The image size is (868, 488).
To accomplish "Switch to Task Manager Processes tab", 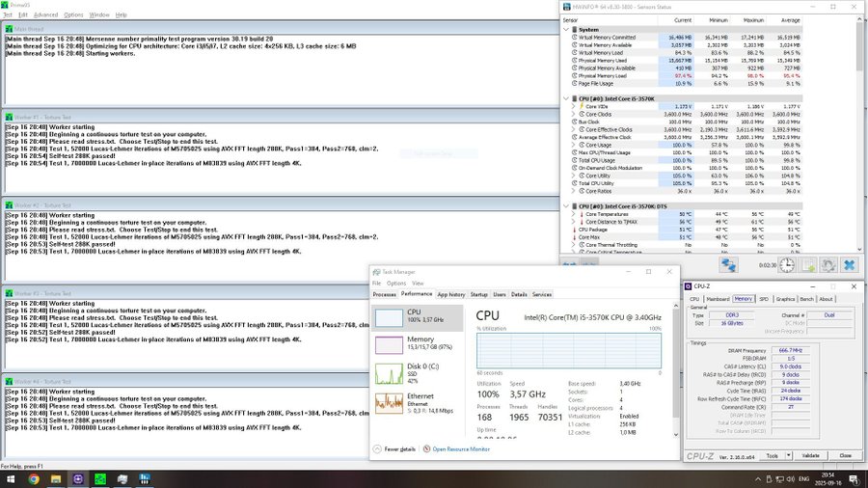I will [384, 294].
